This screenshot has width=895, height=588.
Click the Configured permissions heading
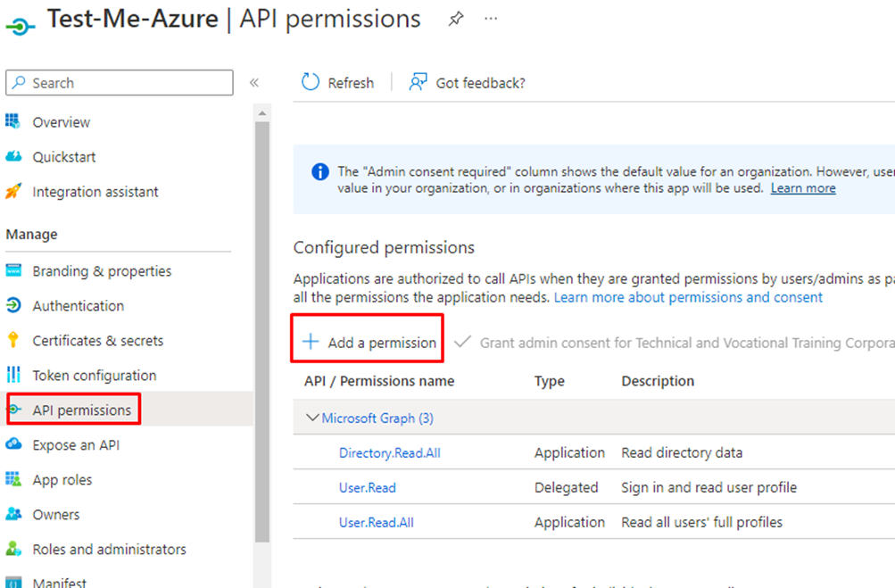pos(384,248)
